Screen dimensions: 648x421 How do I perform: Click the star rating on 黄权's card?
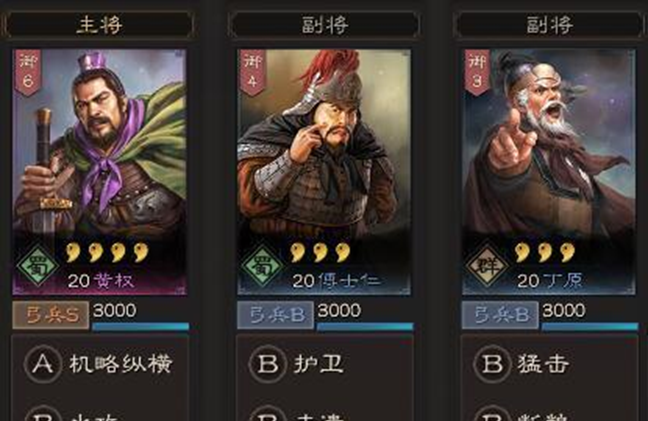(x=107, y=252)
